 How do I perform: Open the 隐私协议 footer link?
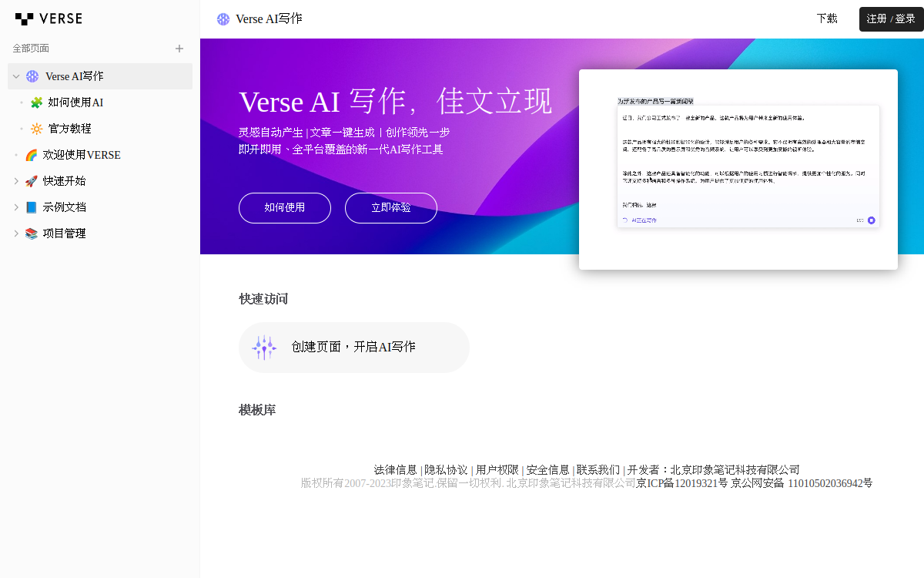pos(446,470)
